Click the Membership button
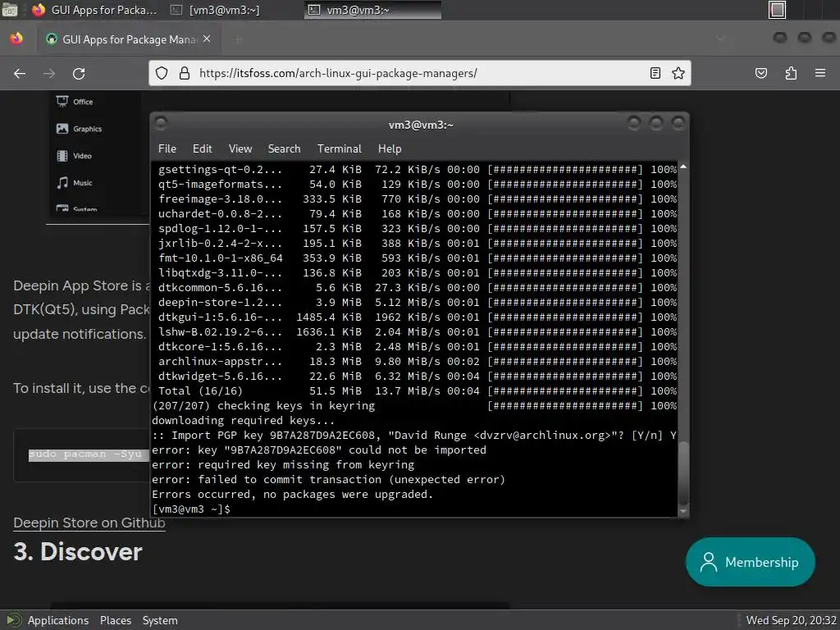 point(750,562)
